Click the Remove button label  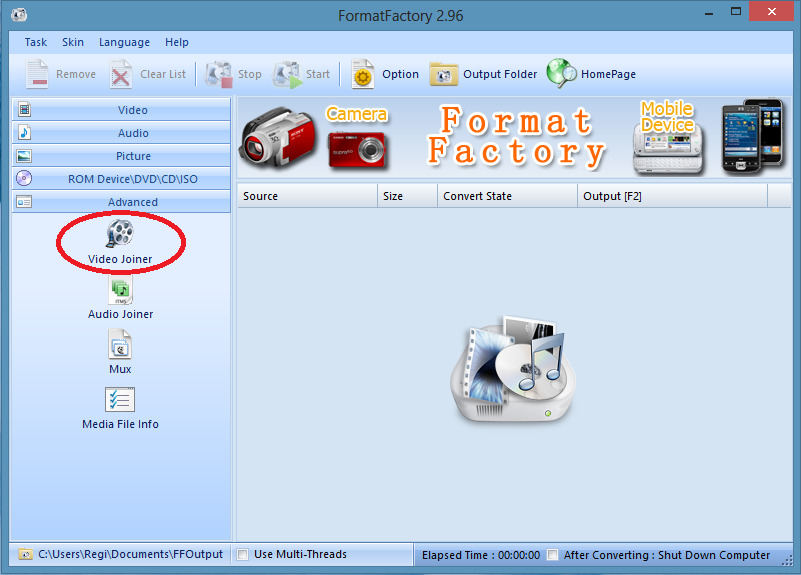[x=76, y=74]
